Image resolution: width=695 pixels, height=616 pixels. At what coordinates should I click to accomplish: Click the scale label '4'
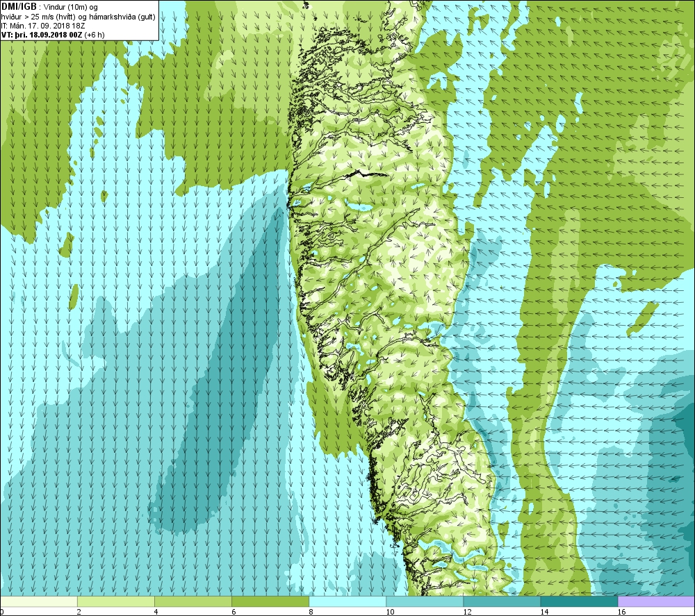(x=156, y=612)
